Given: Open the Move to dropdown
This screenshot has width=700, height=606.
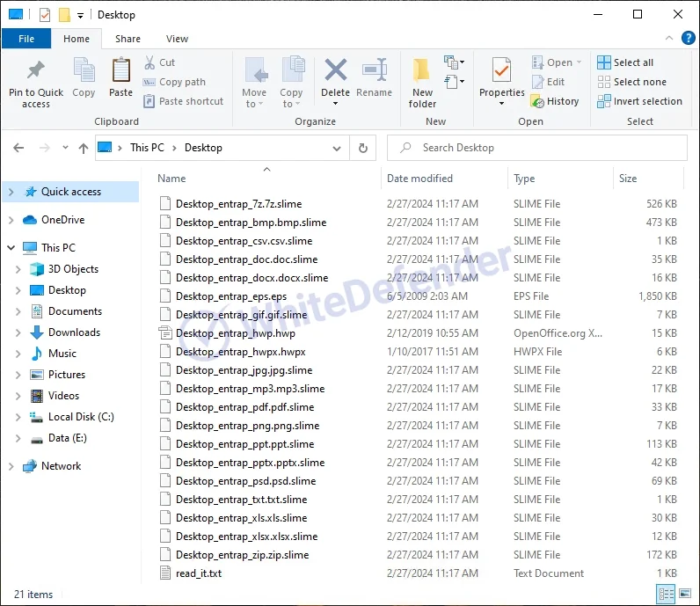Looking at the screenshot, I should 254,104.
